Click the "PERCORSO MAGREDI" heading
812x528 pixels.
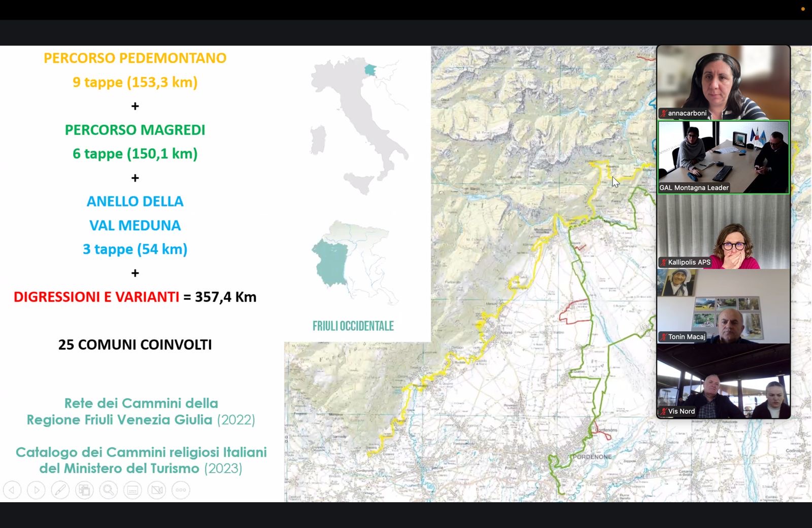tap(135, 130)
